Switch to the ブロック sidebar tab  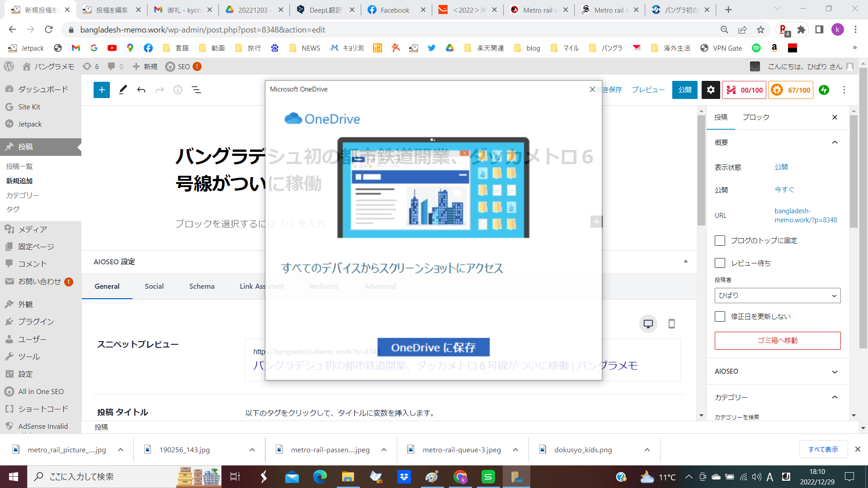point(756,117)
